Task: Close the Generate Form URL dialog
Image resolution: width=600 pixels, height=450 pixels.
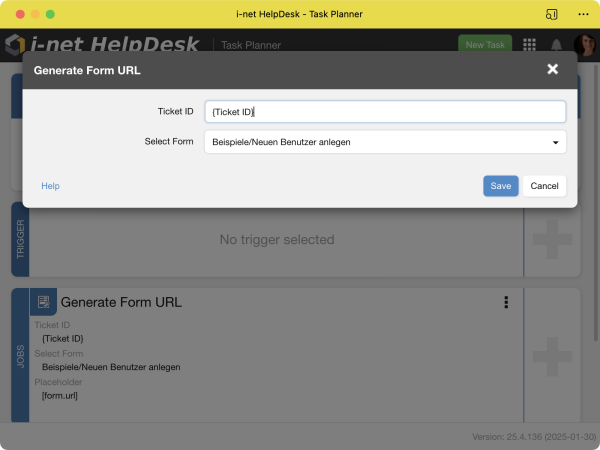Action: click(x=552, y=70)
